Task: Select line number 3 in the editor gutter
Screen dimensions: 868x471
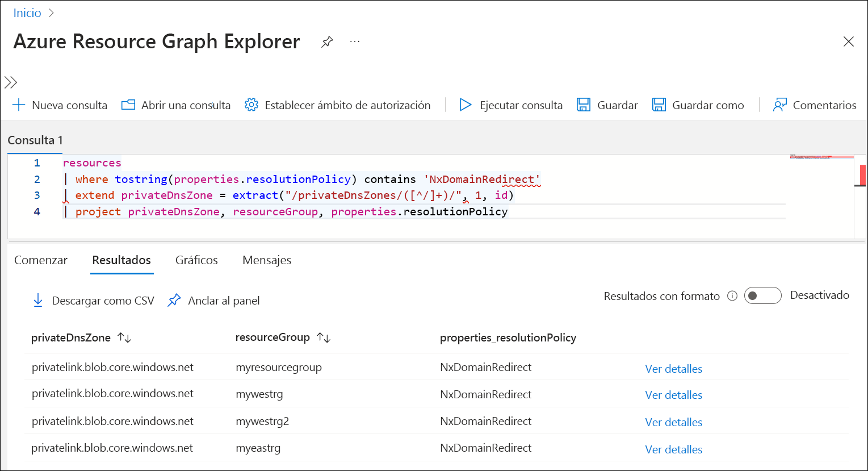Action: coord(37,195)
